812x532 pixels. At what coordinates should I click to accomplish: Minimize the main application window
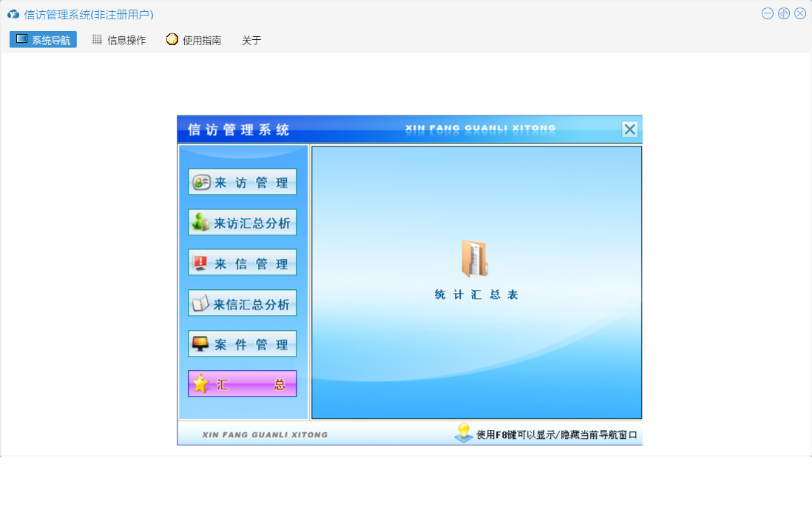point(768,13)
